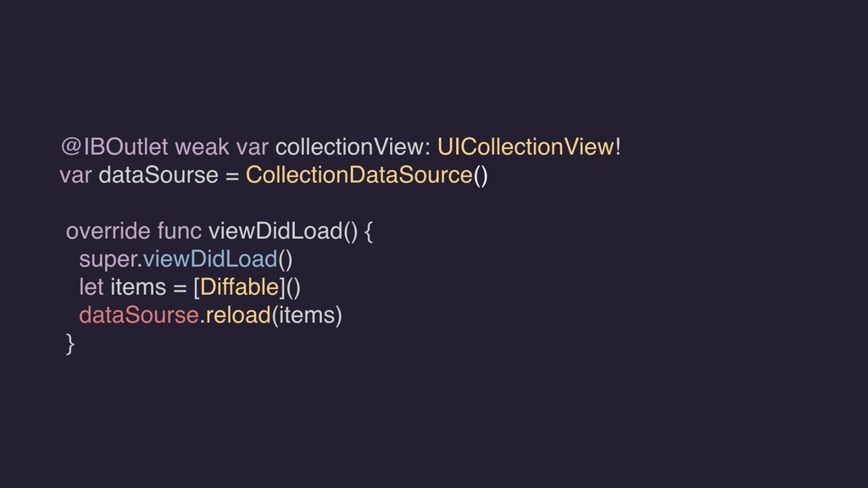868x488 pixels.
Task: Click the items constant name after let
Action: (138, 288)
